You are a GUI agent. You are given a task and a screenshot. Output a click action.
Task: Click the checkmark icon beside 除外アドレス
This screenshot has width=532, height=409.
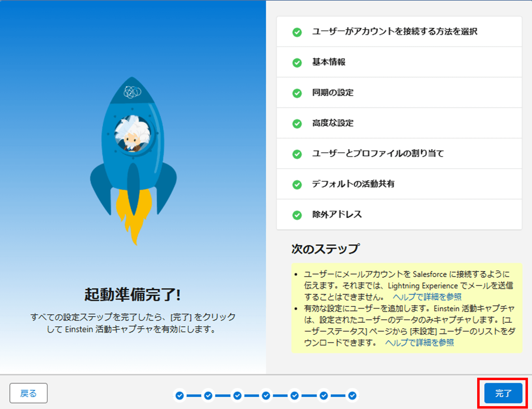[x=297, y=214]
